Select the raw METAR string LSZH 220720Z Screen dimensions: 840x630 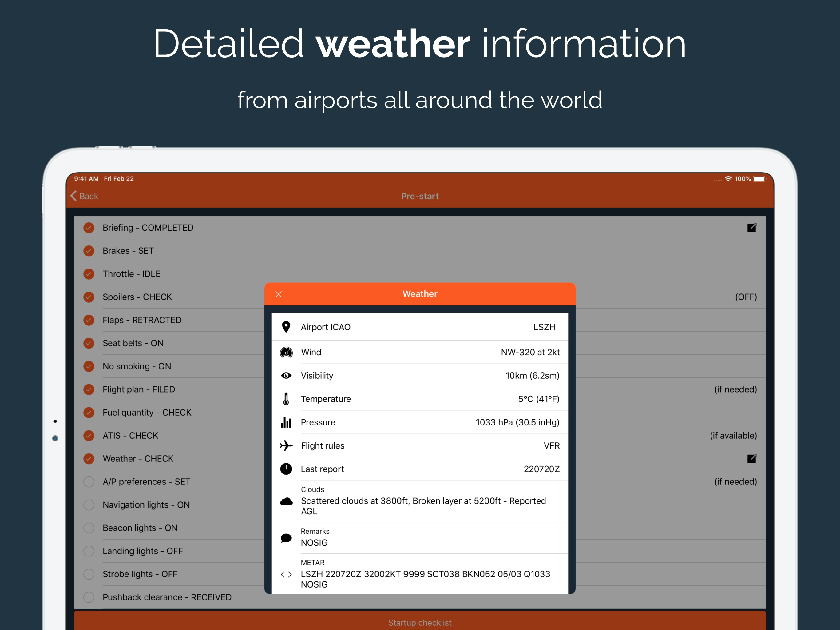point(425,579)
